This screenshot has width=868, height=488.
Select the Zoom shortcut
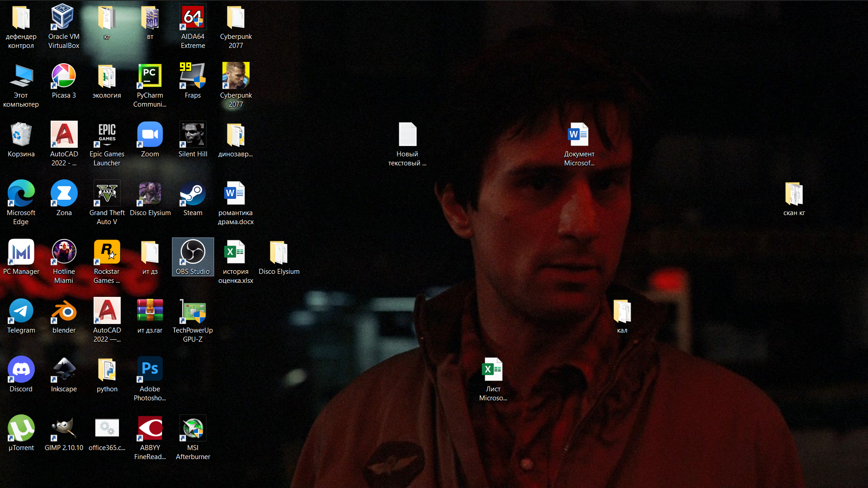coord(150,139)
